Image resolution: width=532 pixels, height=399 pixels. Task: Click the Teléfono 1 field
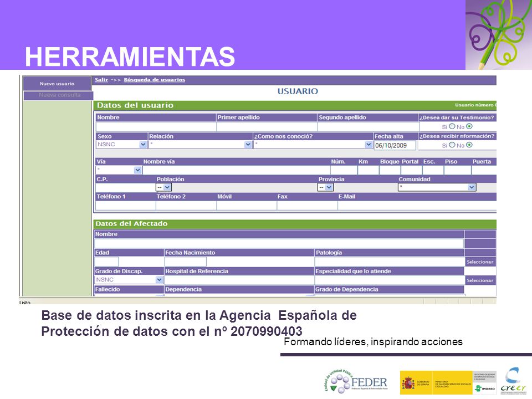(126, 205)
